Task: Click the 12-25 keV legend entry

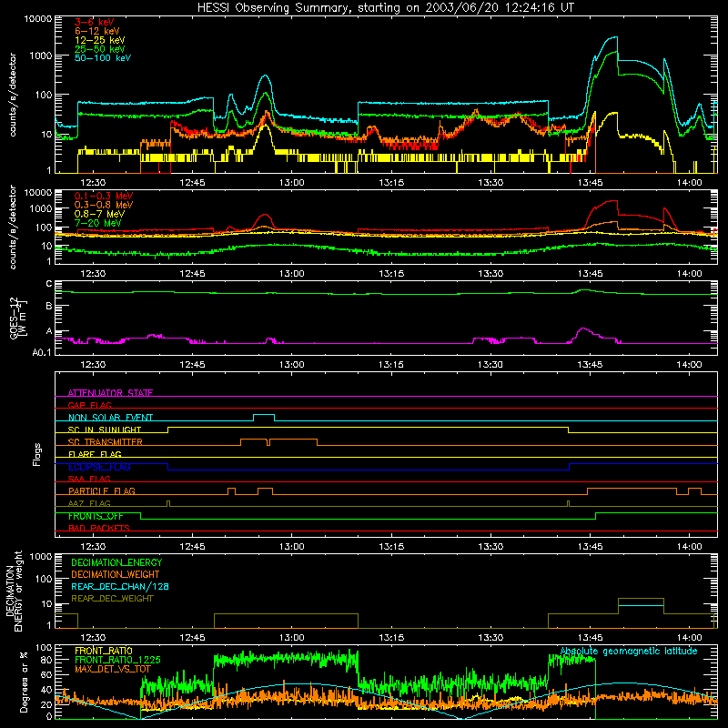Action: point(100,40)
